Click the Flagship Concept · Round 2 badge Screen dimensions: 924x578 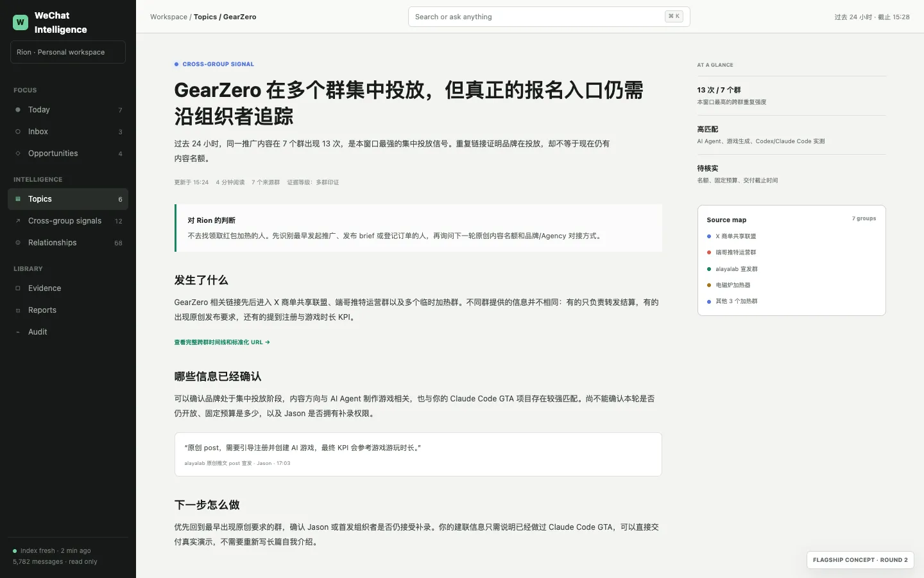point(860,560)
